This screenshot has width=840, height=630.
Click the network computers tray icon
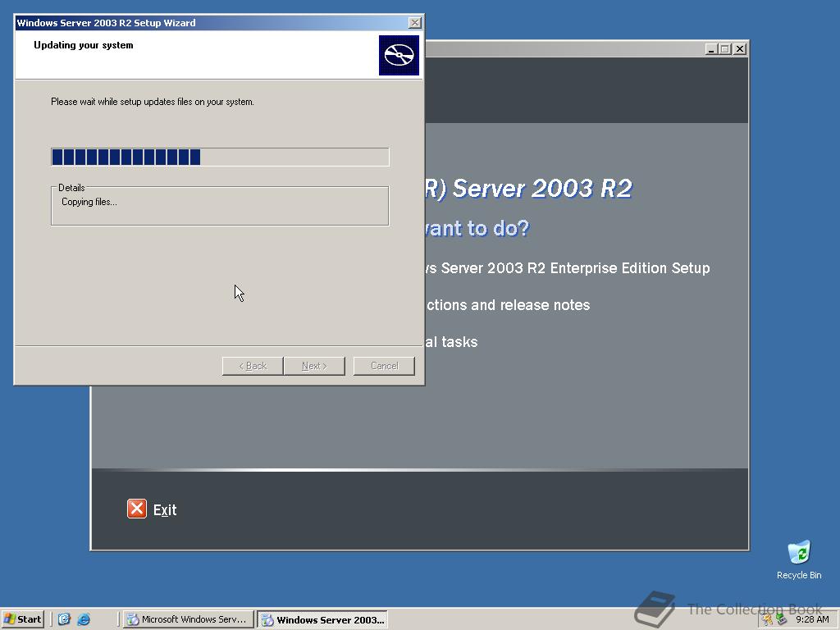tap(781, 619)
